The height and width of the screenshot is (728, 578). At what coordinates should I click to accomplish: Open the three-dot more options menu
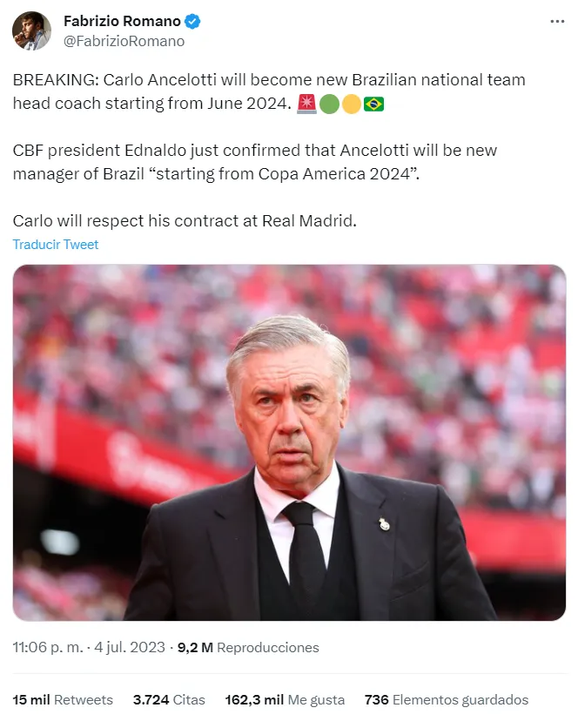point(557,22)
